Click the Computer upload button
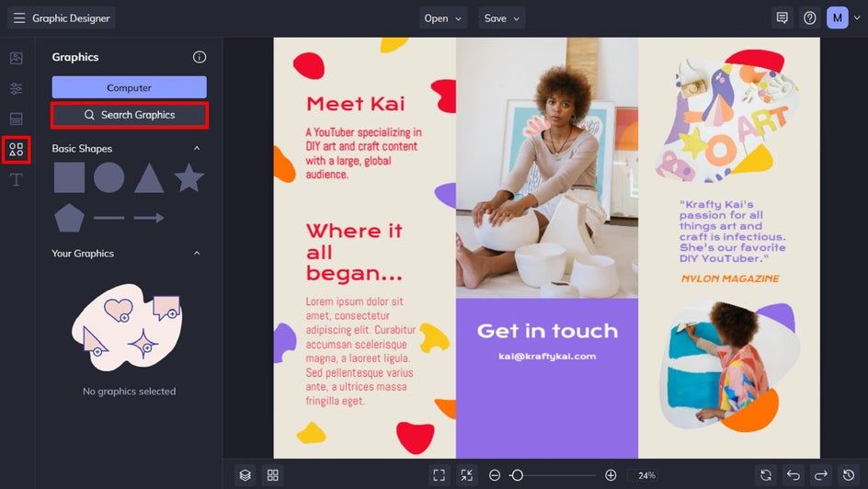The image size is (868, 489). pos(129,87)
